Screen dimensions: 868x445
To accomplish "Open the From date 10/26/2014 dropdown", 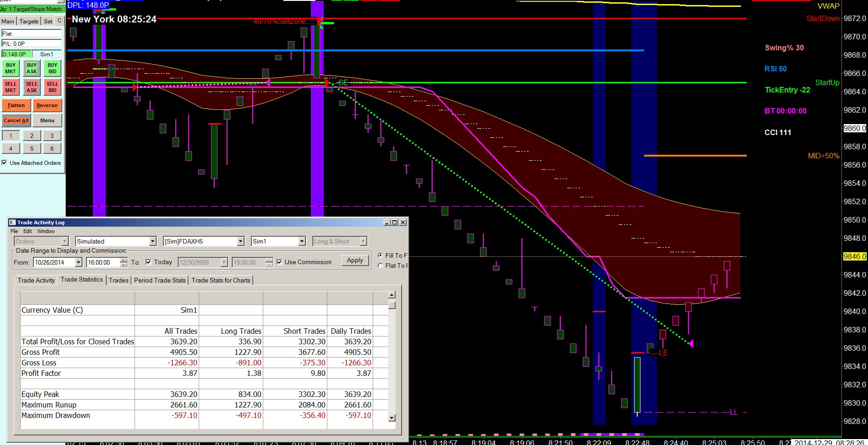I will 79,262.
